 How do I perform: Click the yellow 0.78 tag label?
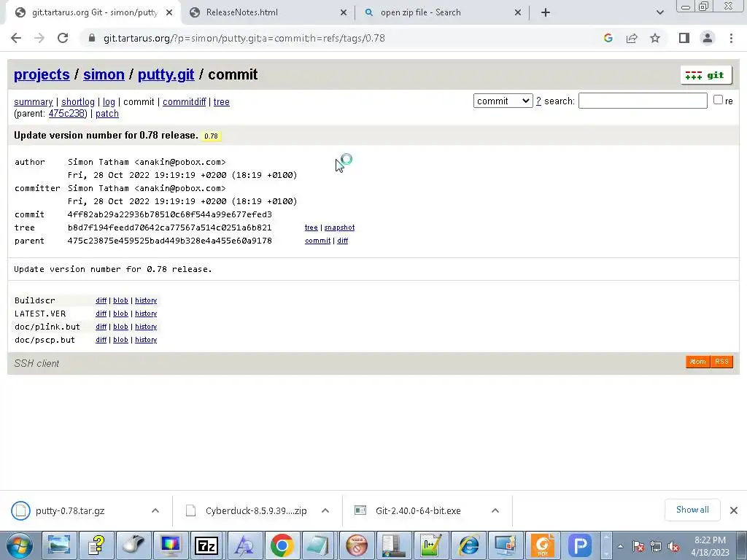coord(211,136)
